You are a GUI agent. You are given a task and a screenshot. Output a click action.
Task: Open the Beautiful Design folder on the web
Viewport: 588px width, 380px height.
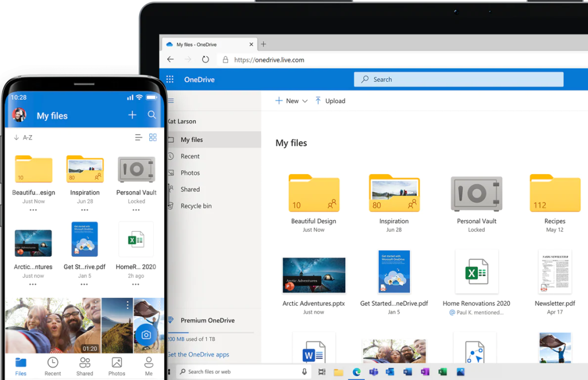pos(314,193)
